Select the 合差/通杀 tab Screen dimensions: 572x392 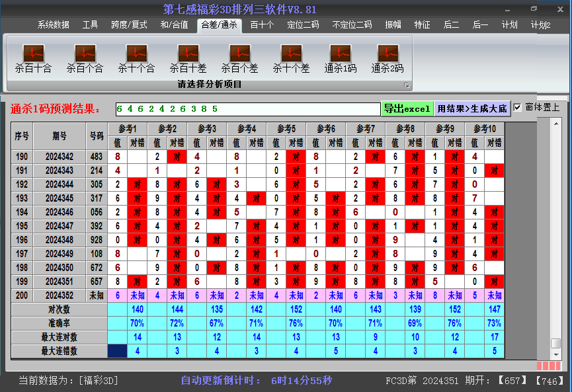(x=220, y=25)
